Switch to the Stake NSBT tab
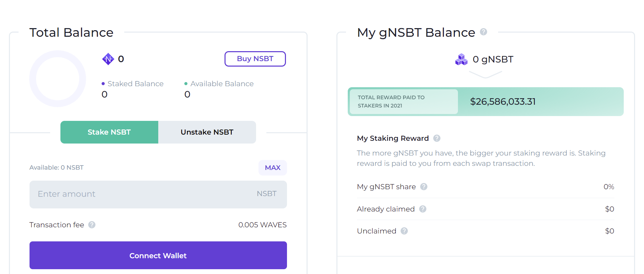The width and height of the screenshot is (644, 274). point(109,132)
